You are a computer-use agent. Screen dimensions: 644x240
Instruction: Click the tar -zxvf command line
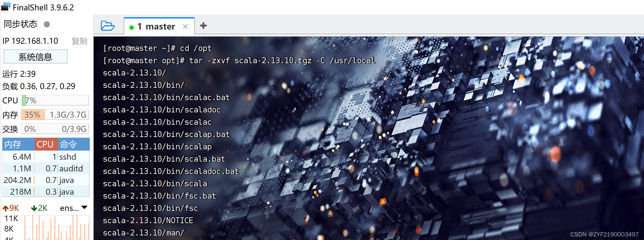(x=239, y=61)
